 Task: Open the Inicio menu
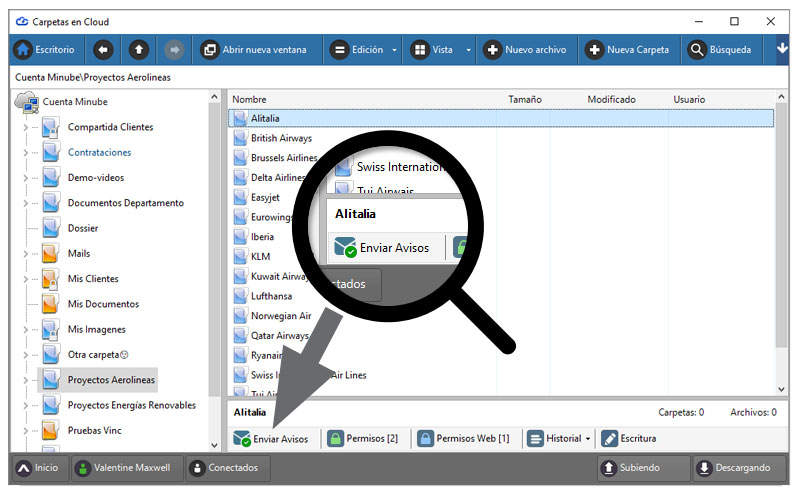click(x=38, y=468)
